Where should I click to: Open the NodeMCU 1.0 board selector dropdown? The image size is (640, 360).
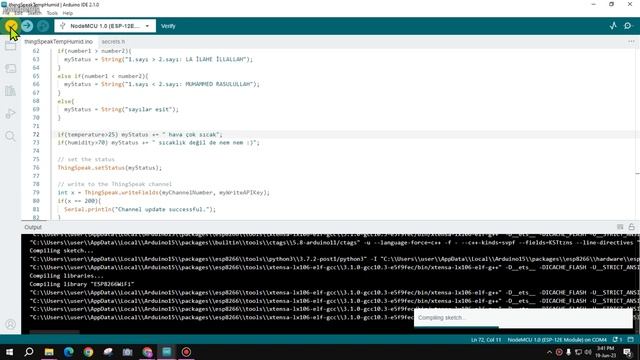click(x=105, y=26)
